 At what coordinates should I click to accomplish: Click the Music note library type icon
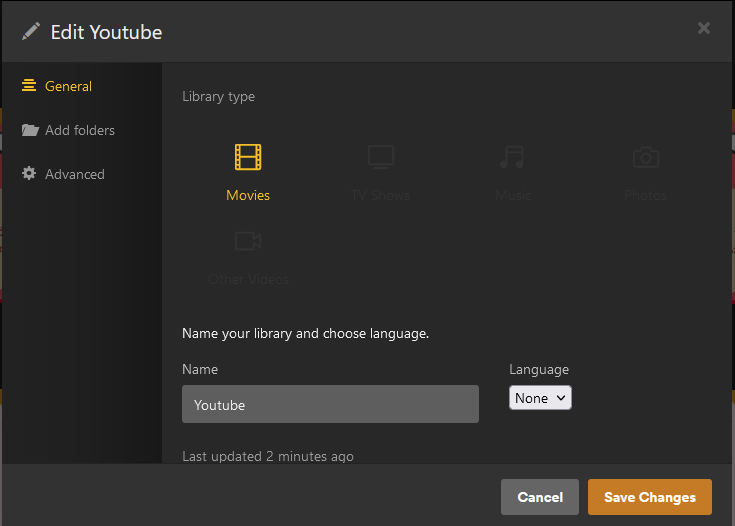(x=513, y=157)
